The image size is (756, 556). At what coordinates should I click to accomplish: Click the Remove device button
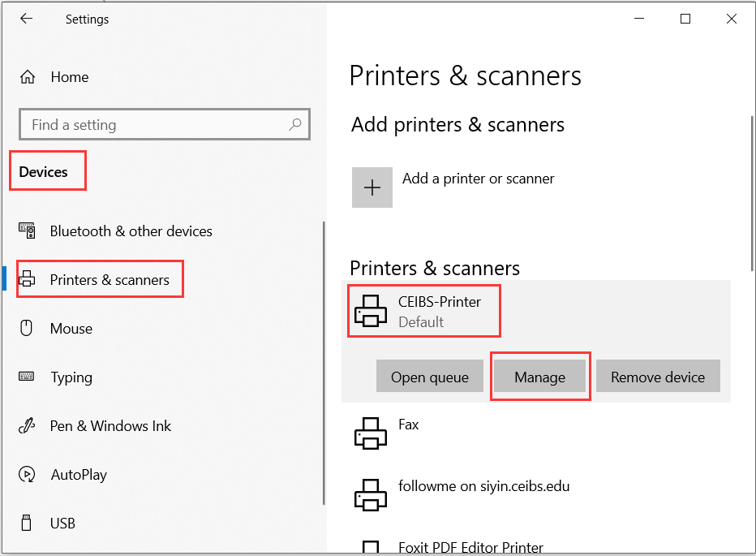pyautogui.click(x=658, y=376)
